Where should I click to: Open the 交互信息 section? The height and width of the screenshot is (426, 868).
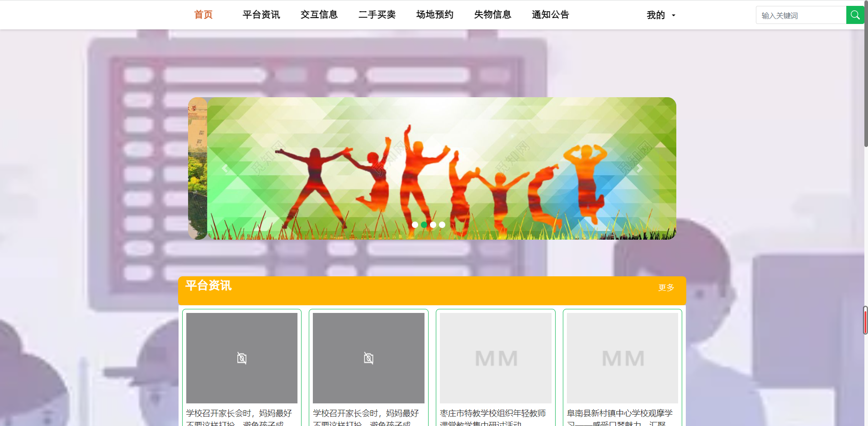coord(319,14)
